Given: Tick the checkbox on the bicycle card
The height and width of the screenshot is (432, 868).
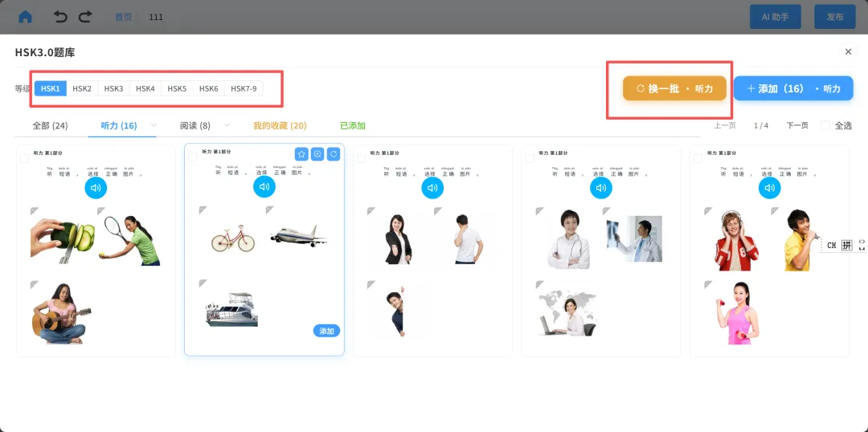Looking at the screenshot, I should tap(192, 157).
